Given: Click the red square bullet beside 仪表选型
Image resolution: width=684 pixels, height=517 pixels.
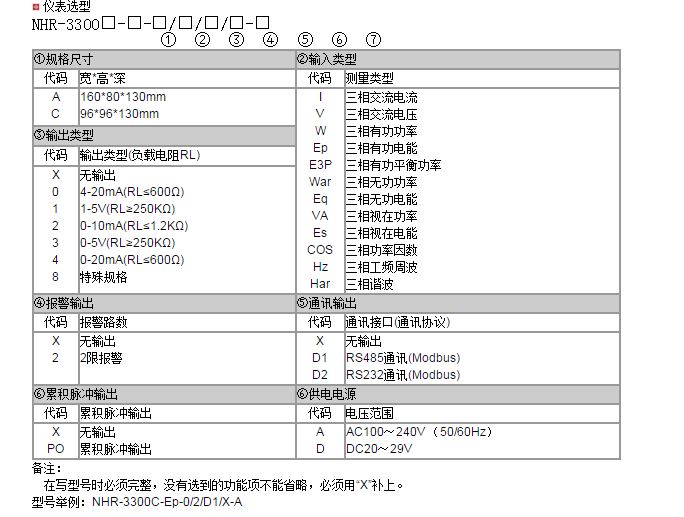Looking at the screenshot, I should 37,6.
